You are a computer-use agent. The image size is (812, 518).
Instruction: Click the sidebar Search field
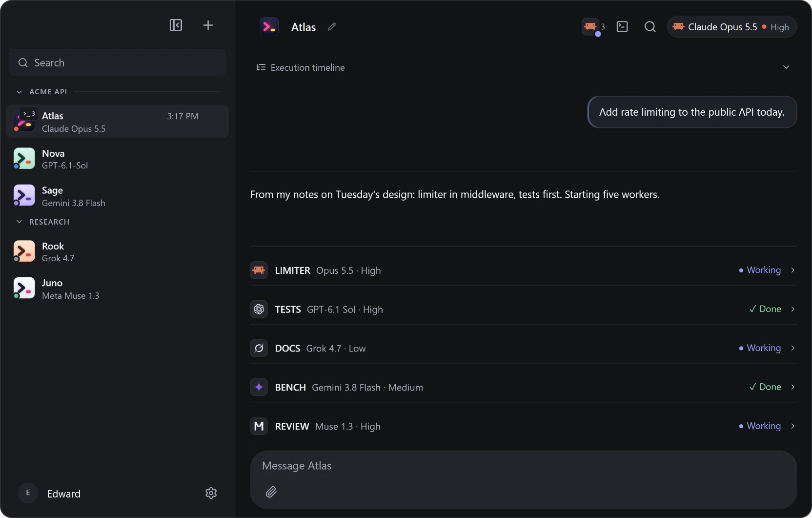[x=117, y=62]
